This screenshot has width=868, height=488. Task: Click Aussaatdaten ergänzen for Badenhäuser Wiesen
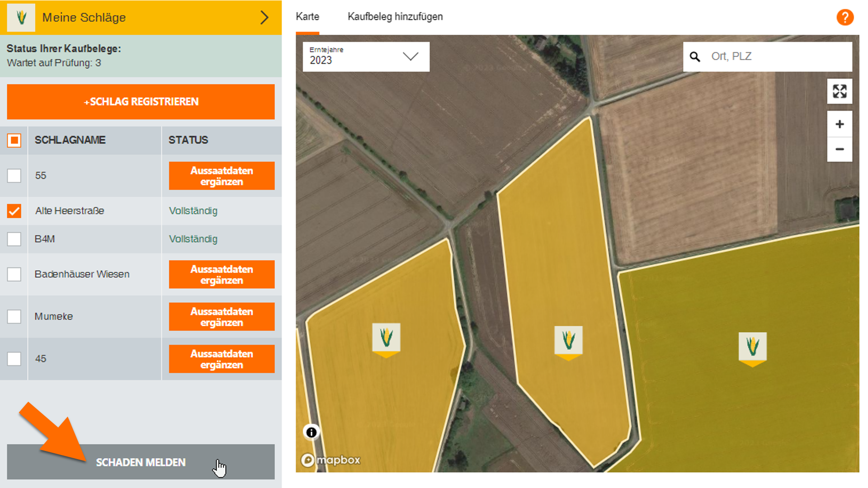222,274
